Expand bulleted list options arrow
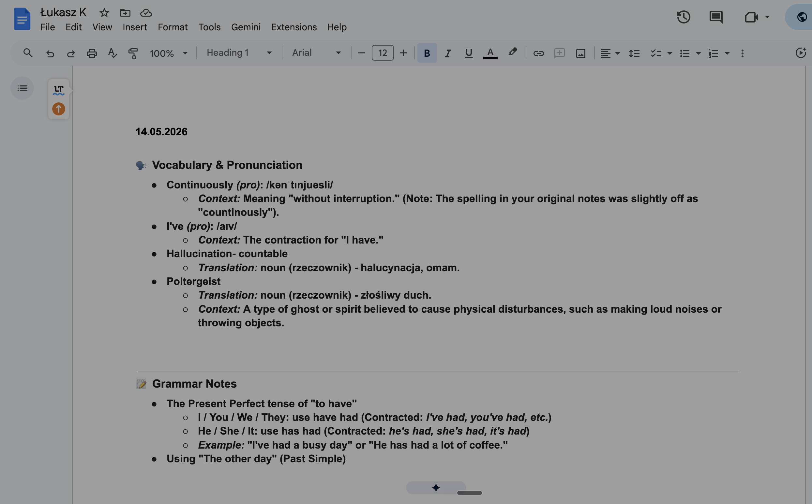The width and height of the screenshot is (812, 504). click(x=698, y=53)
